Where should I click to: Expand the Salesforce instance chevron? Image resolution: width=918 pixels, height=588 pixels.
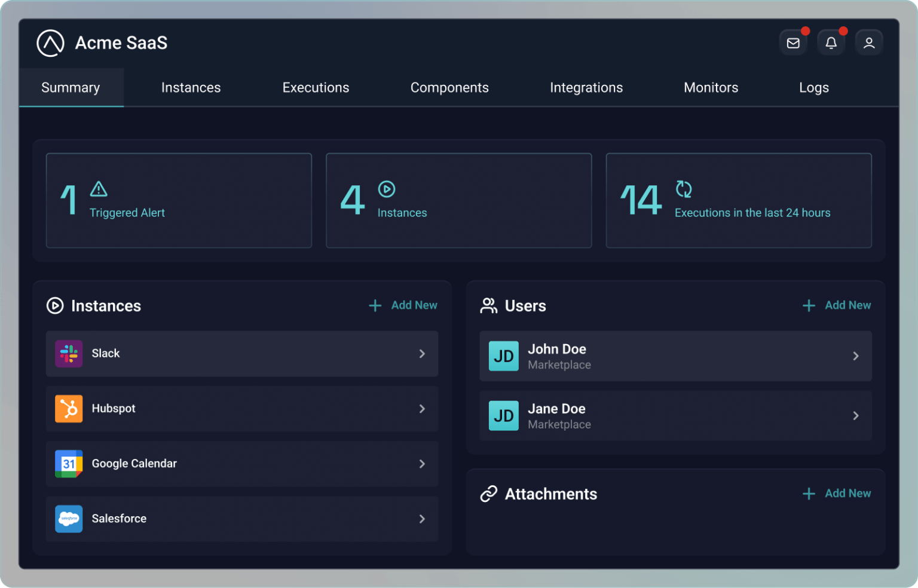click(422, 519)
